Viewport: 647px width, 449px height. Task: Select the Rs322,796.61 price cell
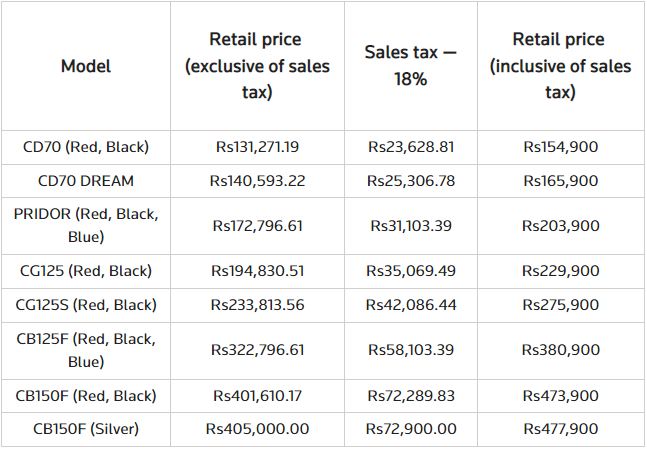click(257, 349)
